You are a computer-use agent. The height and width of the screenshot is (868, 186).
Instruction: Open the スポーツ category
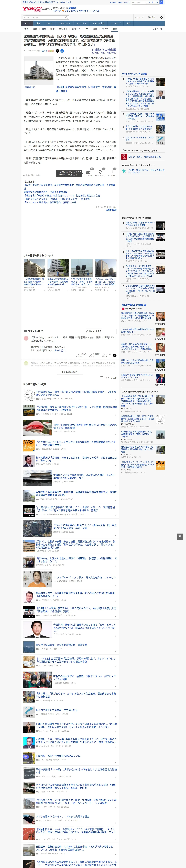point(76,29)
